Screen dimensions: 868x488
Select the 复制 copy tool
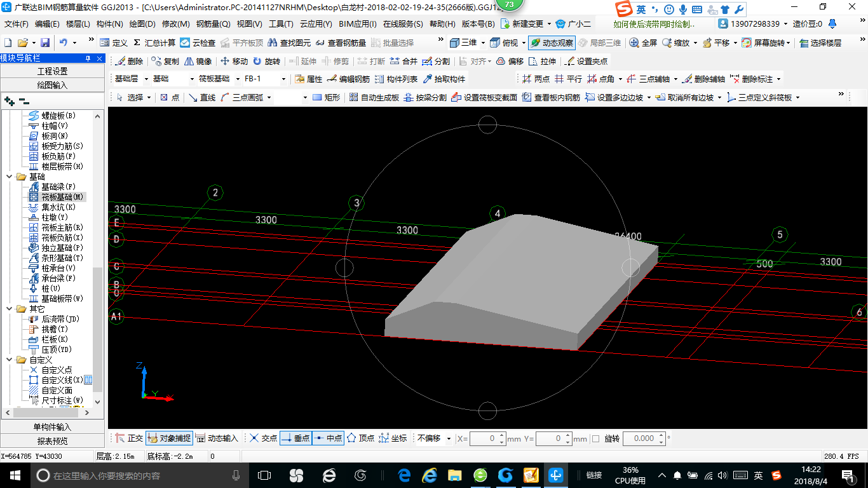tap(165, 62)
